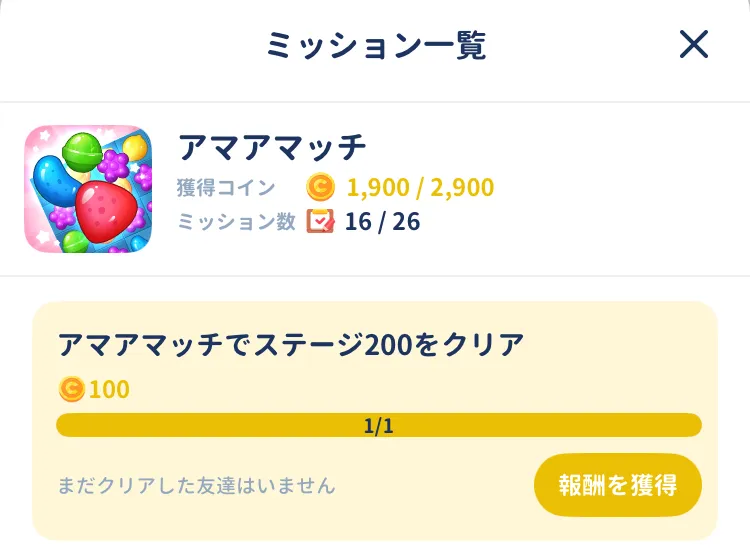Close the ミッション一覧 mission list dialog

693,44
